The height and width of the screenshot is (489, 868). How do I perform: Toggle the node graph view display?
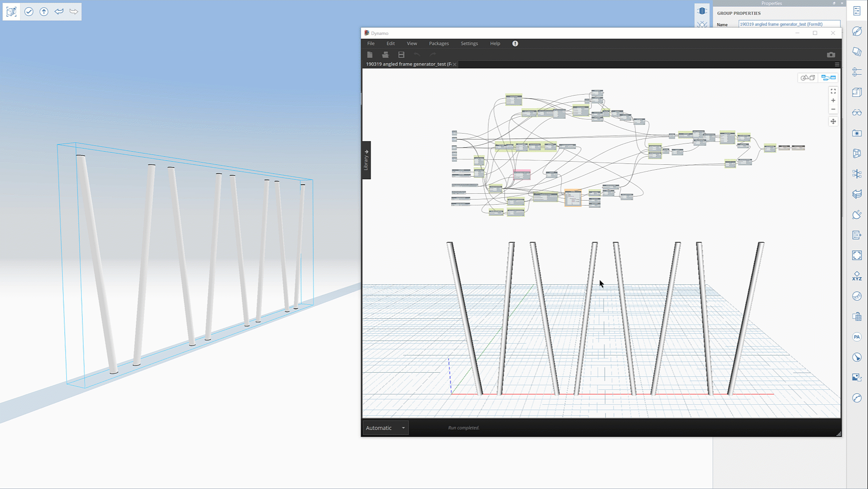829,77
